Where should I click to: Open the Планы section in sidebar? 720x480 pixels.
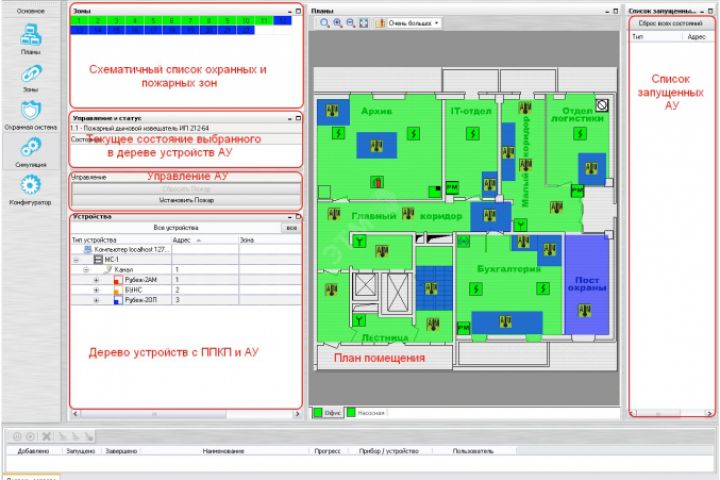click(x=31, y=39)
